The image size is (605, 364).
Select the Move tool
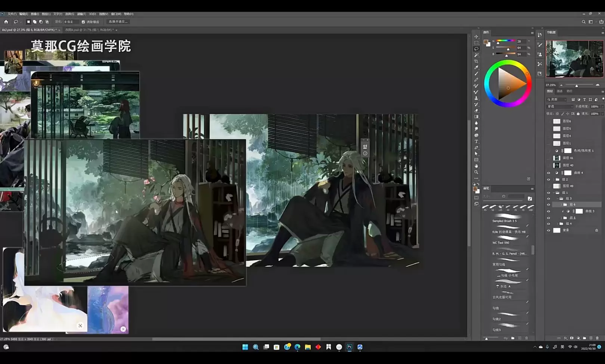point(476,37)
